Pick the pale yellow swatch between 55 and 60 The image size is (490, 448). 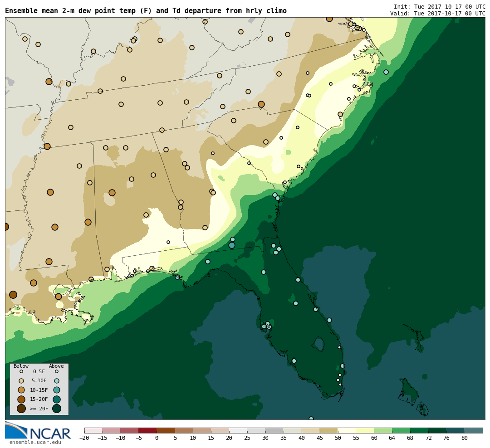365,430
